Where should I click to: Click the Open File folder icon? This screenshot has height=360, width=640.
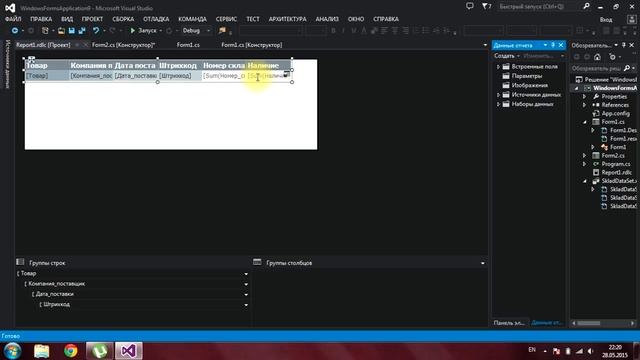click(x=61, y=31)
